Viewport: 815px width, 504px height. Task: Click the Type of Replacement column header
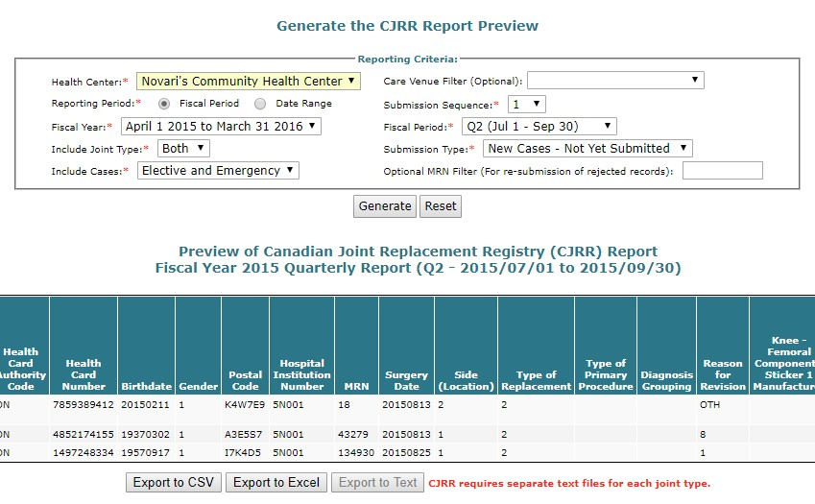[x=537, y=346]
